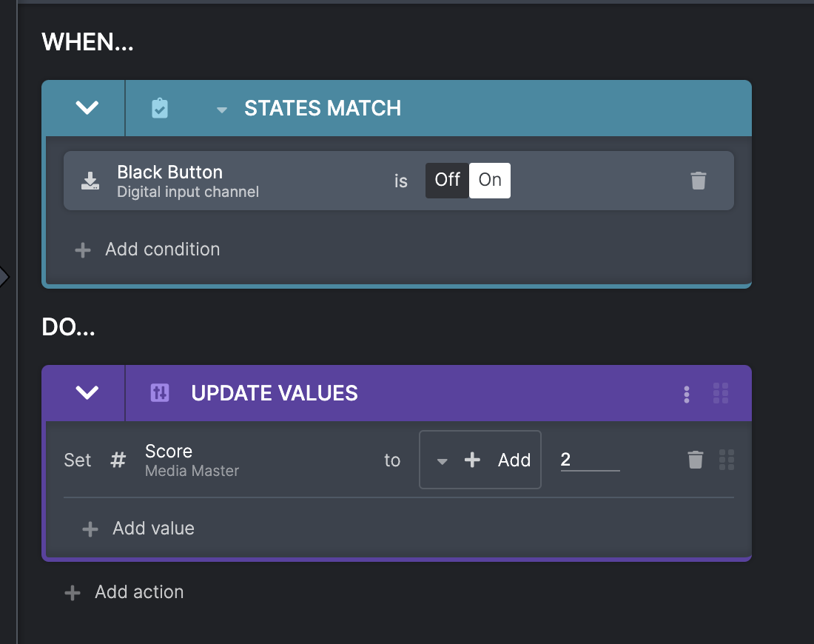Image resolution: width=814 pixels, height=644 pixels.
Task: Click Add condition
Action: pyautogui.click(x=163, y=249)
